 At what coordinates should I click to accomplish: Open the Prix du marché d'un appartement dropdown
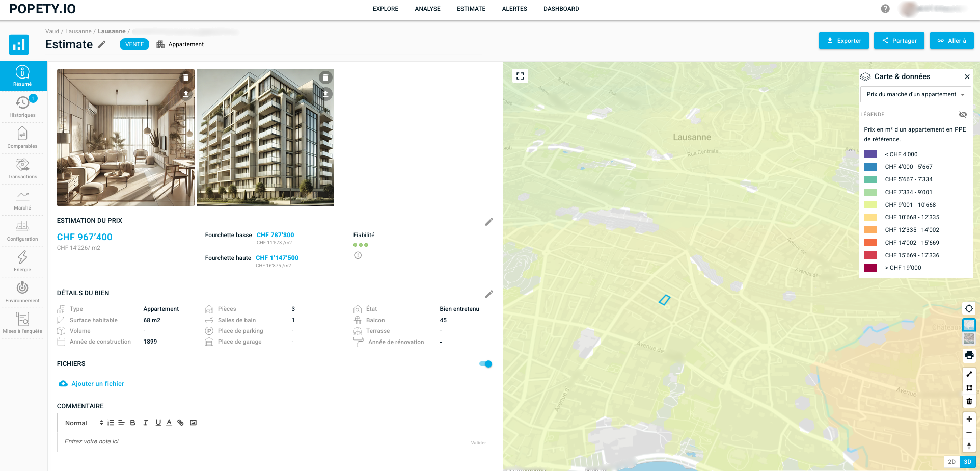pos(915,94)
